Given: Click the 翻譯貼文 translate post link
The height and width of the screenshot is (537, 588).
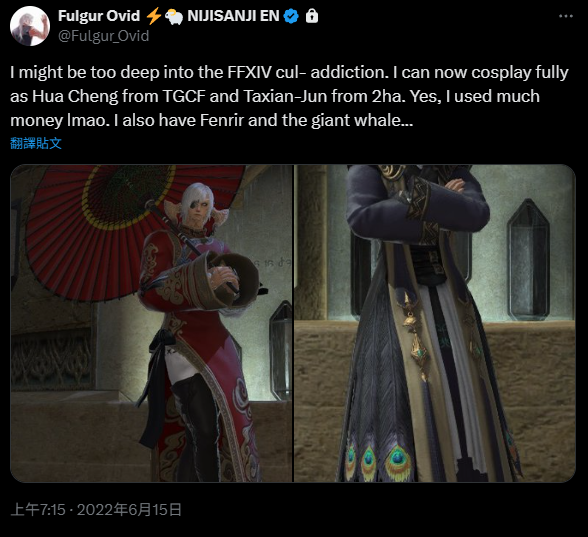Looking at the screenshot, I should (36, 143).
